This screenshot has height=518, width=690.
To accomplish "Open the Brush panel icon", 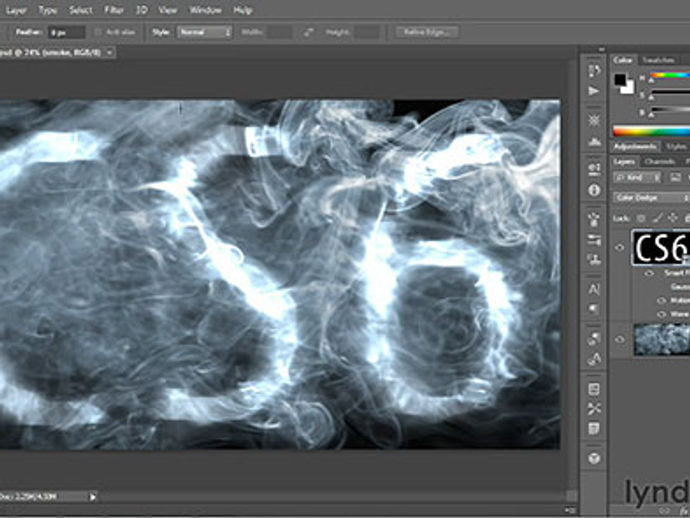I will [x=594, y=219].
